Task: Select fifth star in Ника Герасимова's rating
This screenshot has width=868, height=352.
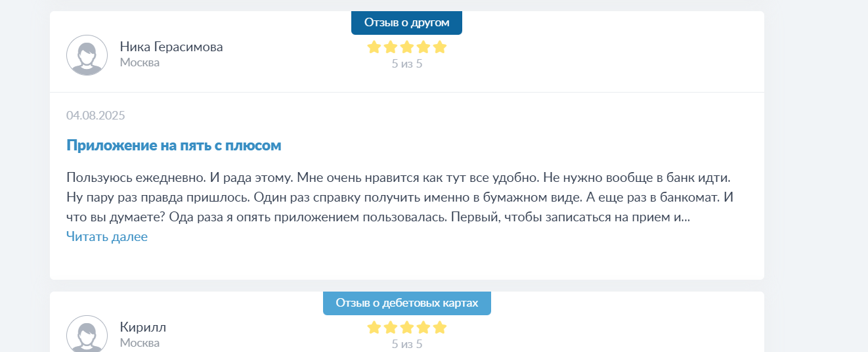Action: point(440,47)
